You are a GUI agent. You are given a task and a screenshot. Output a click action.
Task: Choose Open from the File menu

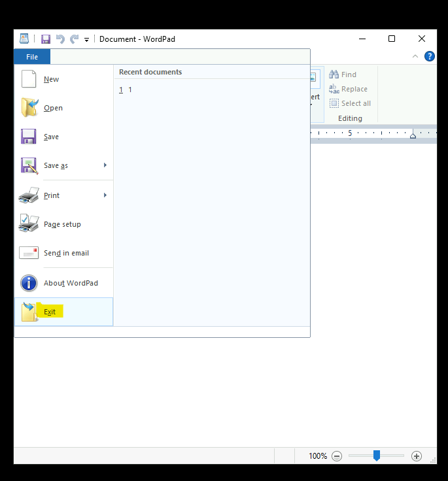(x=63, y=108)
